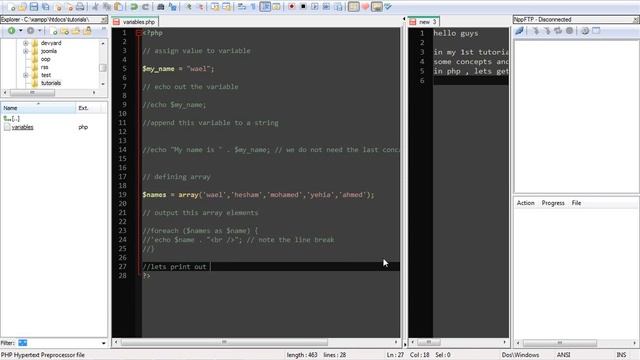Screen dimensions: 640x360
Task: Click the Zoom In toolbar icon
Action: click(188, 7)
